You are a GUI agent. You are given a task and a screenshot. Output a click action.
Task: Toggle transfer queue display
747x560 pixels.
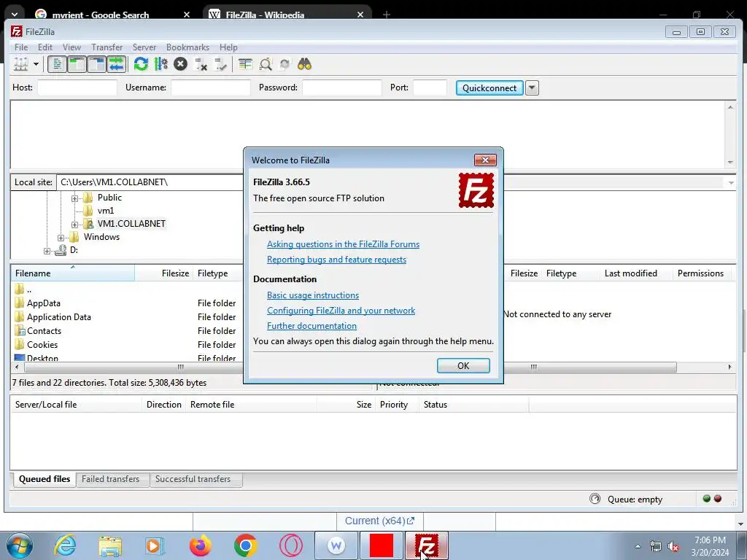click(x=116, y=64)
